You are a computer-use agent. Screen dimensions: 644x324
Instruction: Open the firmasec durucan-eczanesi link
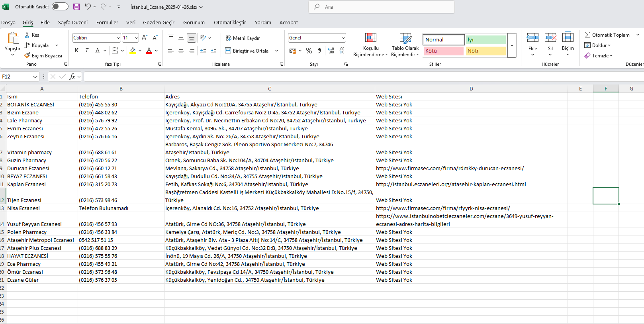450,168
